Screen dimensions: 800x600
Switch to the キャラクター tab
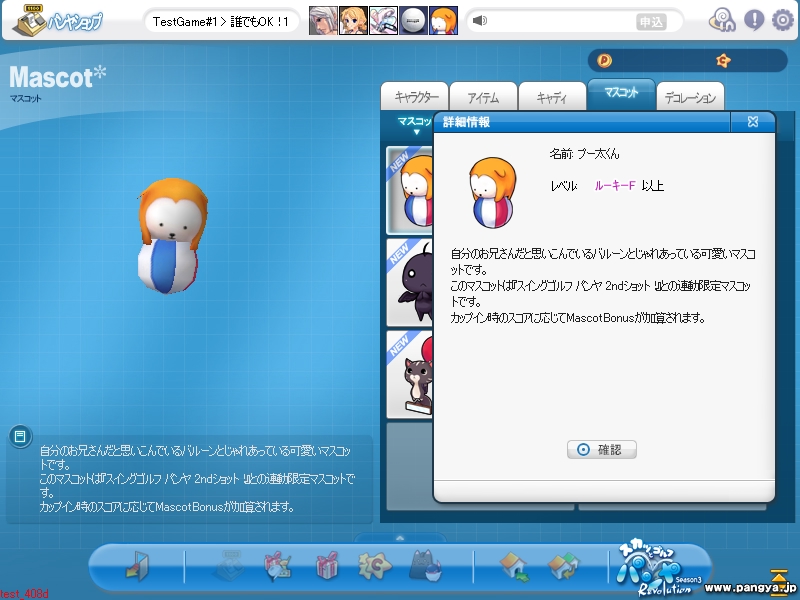[x=415, y=96]
